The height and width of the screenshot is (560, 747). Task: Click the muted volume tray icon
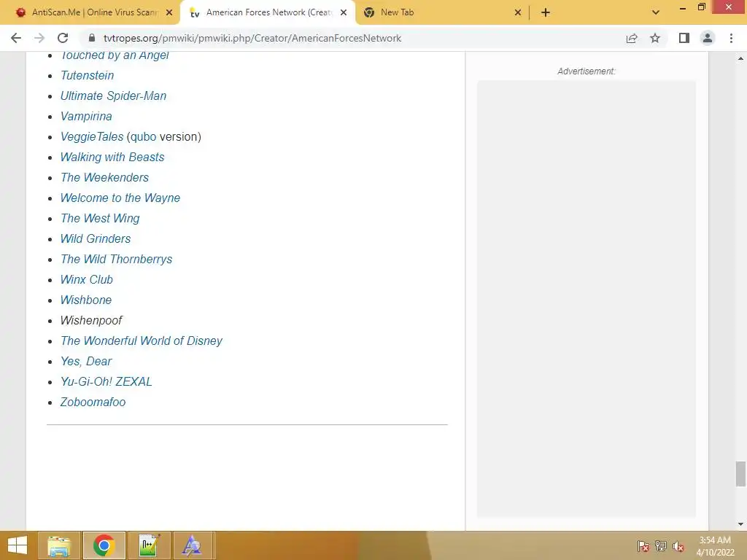click(x=678, y=546)
